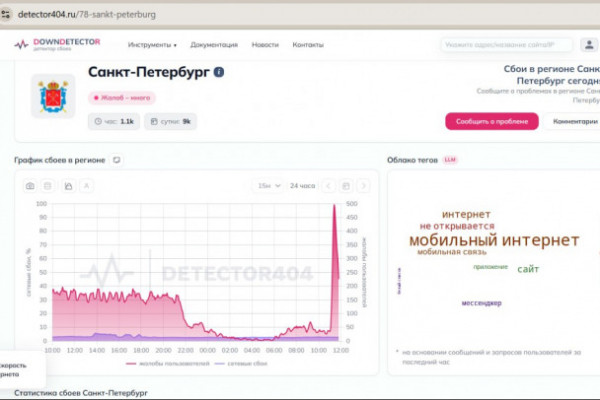This screenshot has height=400, width=600.
Task: Open the Контакты page
Action: coord(308,45)
